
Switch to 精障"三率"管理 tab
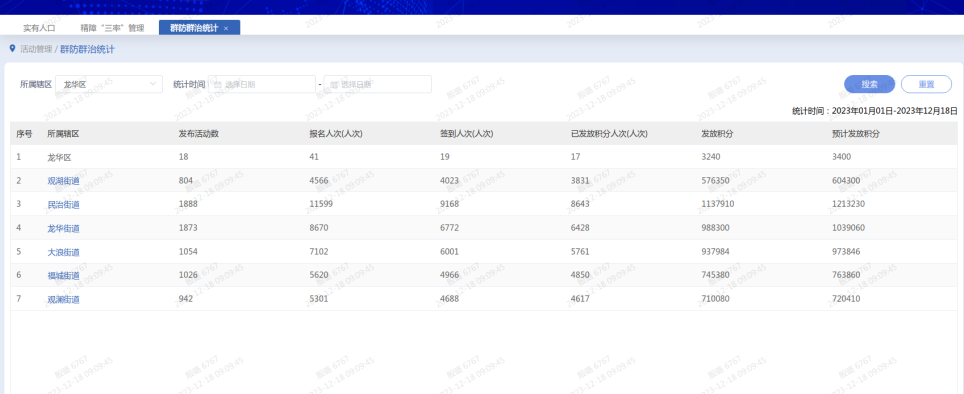(x=112, y=28)
